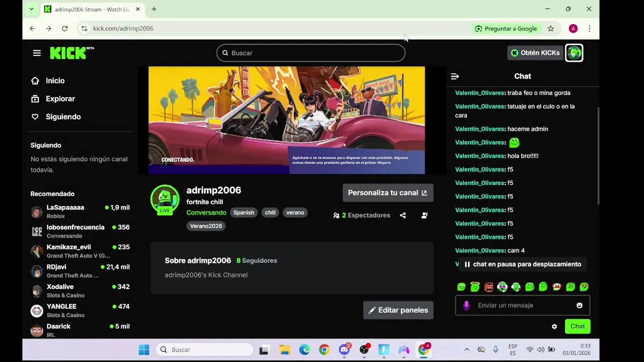Image resolution: width=644 pixels, height=362 pixels.
Task: Launch Microsoft Edge from taskbar
Action: coord(304,349)
